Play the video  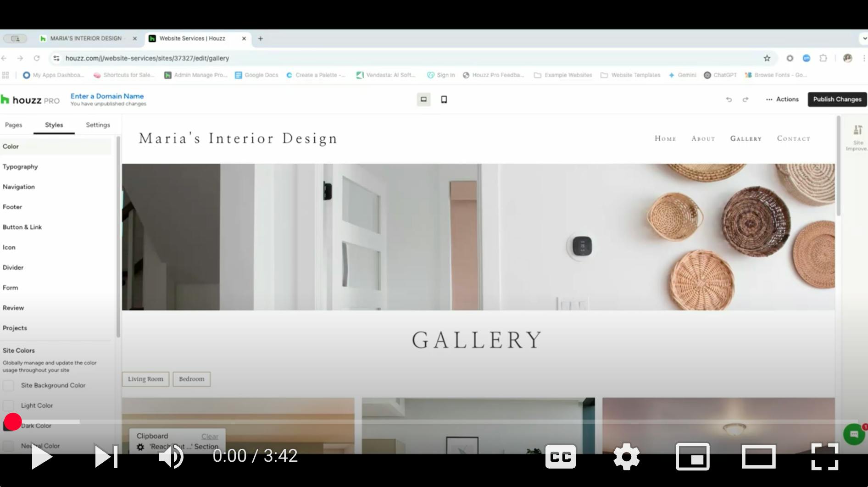(x=41, y=457)
